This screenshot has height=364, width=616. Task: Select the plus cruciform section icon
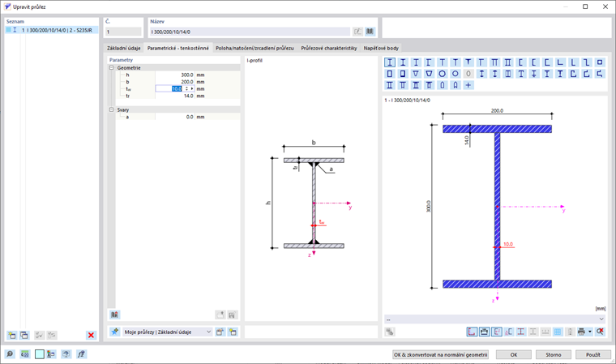pyautogui.click(x=468, y=85)
